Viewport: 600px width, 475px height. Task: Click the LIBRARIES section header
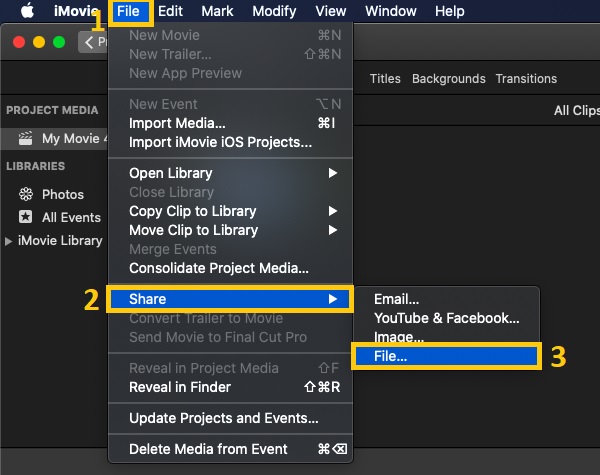(36, 166)
